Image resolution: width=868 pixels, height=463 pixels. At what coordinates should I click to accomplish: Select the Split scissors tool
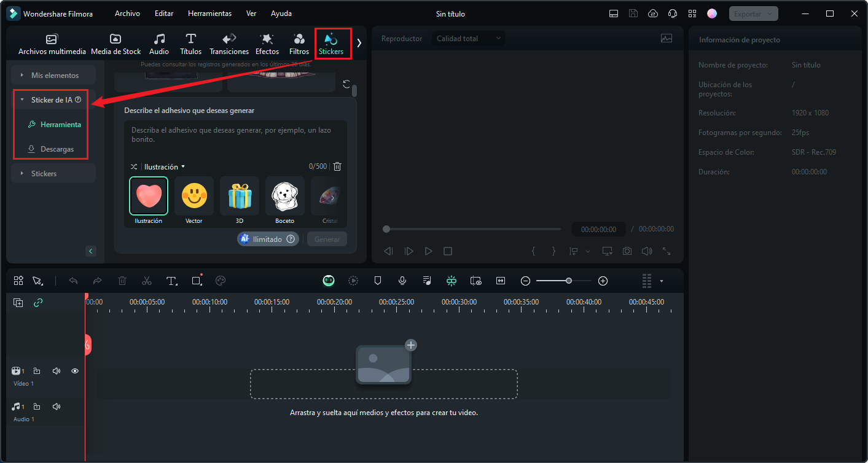(147, 281)
